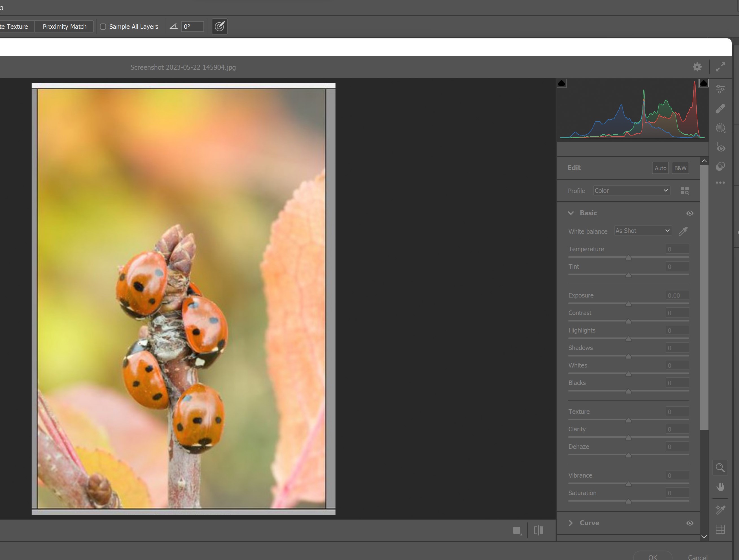Viewport: 739px width, 560px height.
Task: Select the Healing tool in the sidebar
Action: pyautogui.click(x=720, y=109)
